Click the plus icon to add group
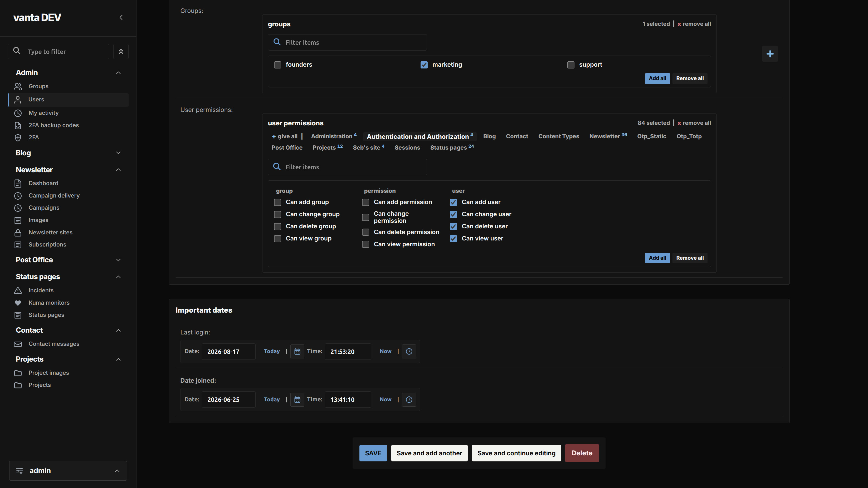 (x=770, y=54)
